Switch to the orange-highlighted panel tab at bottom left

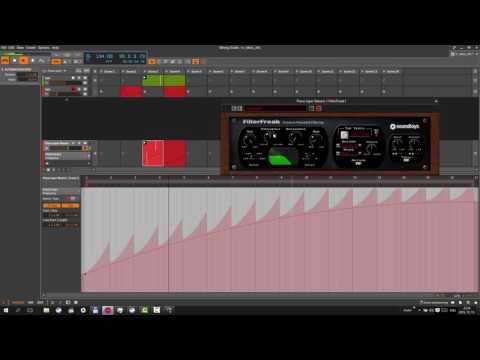[18, 302]
